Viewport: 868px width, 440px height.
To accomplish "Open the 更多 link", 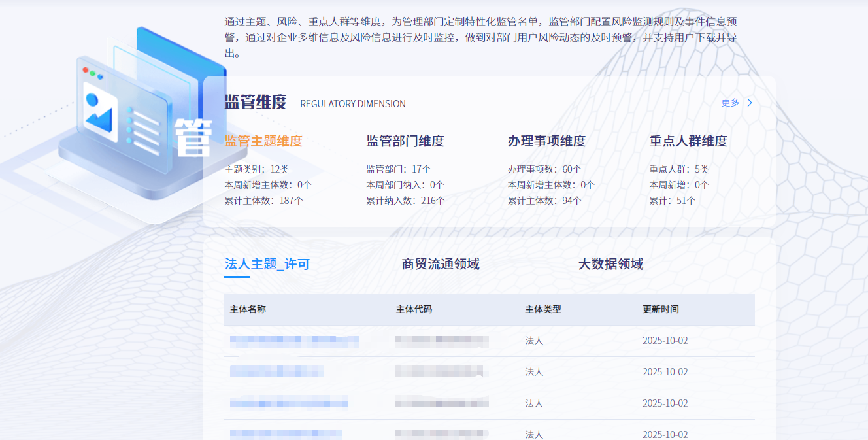I will [730, 103].
